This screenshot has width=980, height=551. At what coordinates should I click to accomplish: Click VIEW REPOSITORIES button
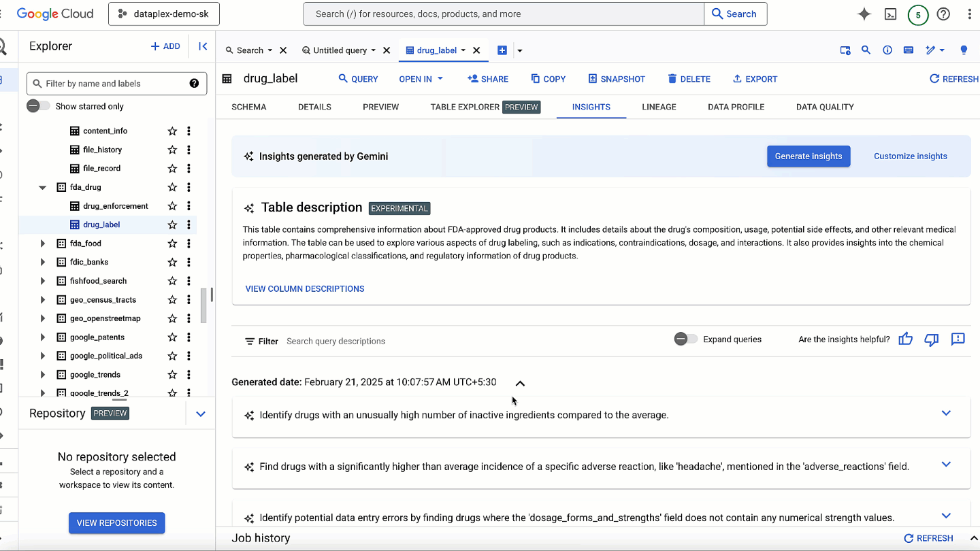(116, 522)
